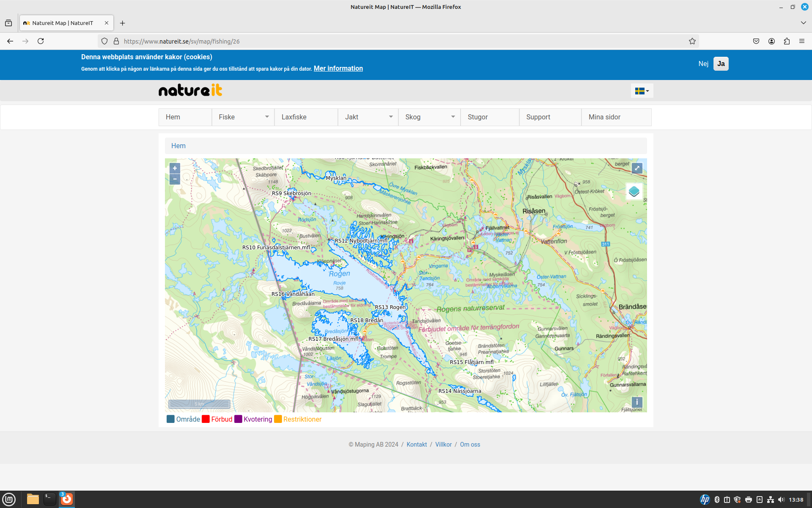Viewport: 812px width, 508px height.
Task: Zoom out the map with minus button
Action: point(175,179)
